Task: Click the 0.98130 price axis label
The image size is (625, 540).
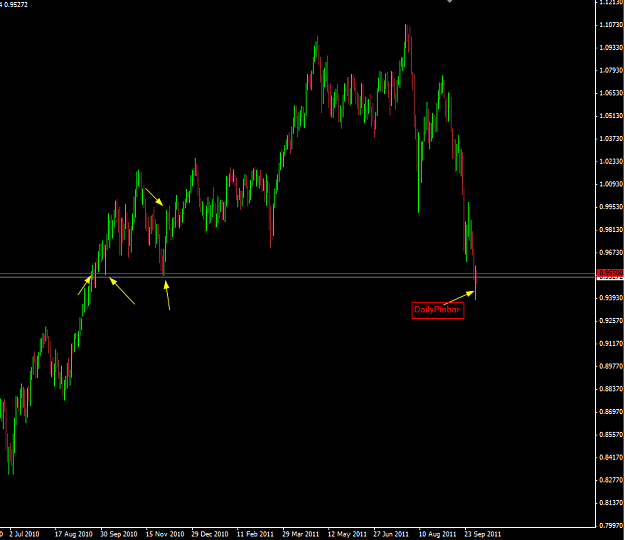Action: [611, 229]
